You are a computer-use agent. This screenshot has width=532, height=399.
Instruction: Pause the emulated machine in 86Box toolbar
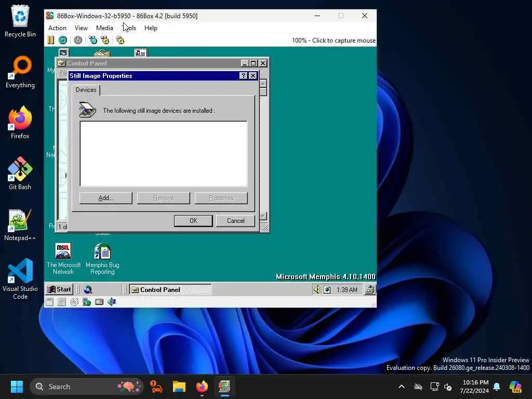pos(50,40)
